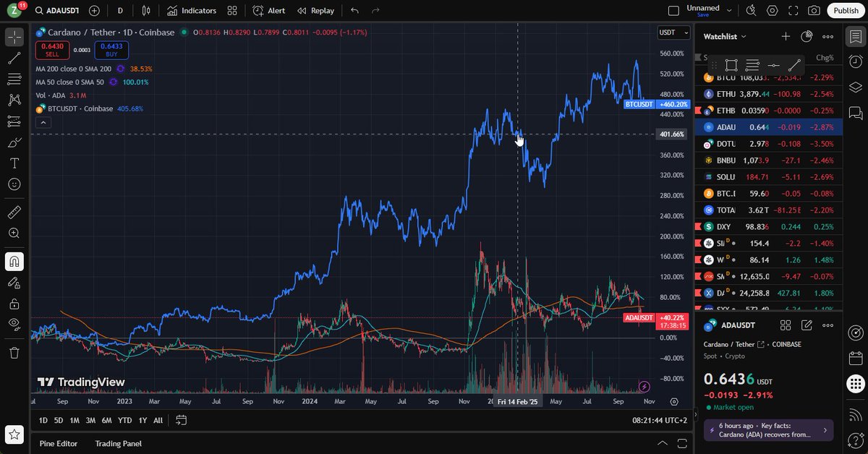Activate the zoom-in magnifier tool
The image size is (868, 454).
14,234
